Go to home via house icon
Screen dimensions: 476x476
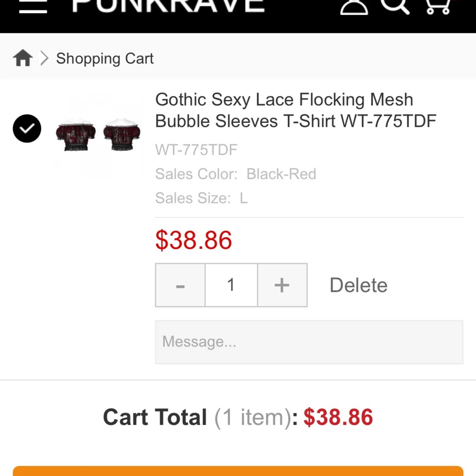23,58
